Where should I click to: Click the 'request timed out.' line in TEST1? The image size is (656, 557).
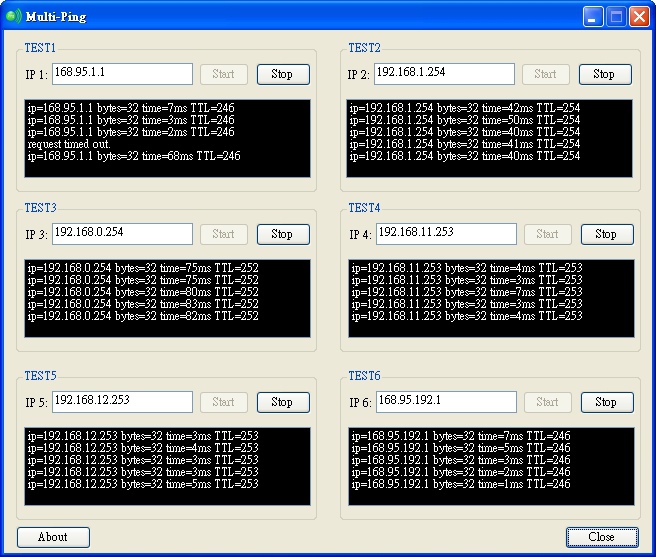(69, 144)
